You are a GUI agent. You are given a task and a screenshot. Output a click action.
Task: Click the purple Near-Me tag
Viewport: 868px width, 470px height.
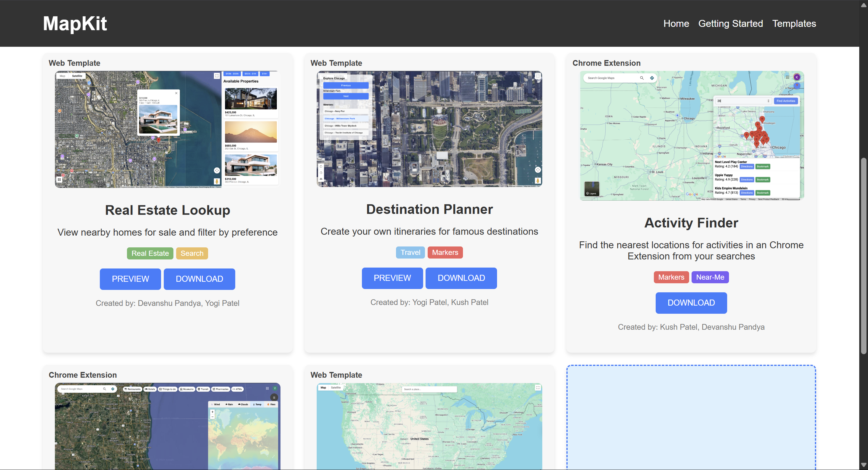coord(710,277)
